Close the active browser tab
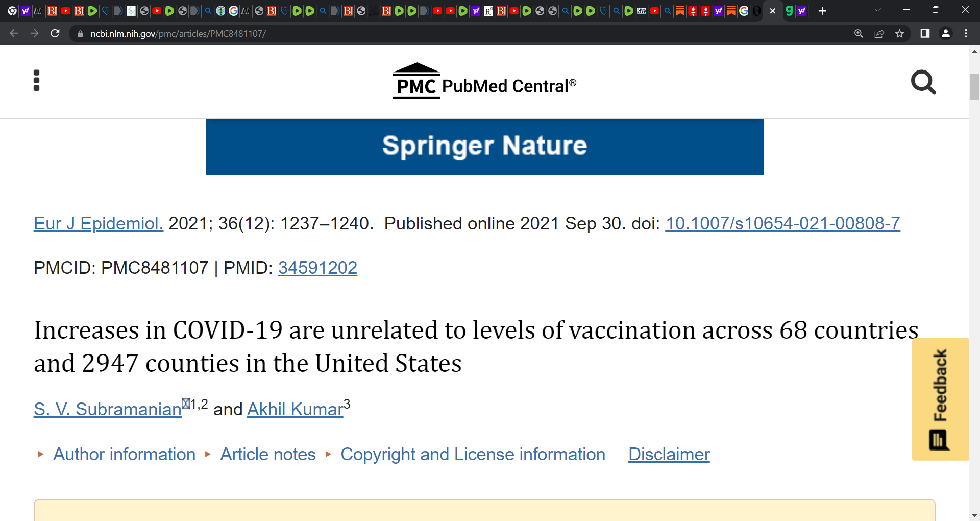Screen dimensions: 980x521 click(x=772, y=11)
